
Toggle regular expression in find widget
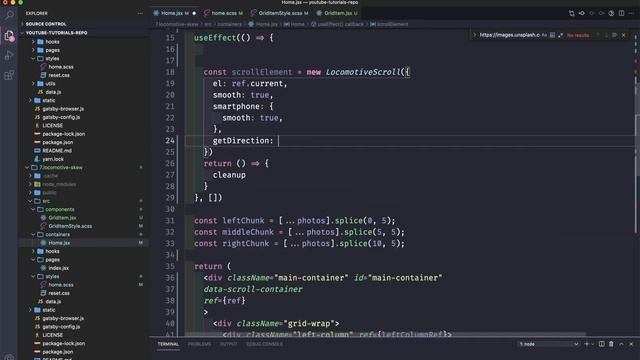coord(560,36)
